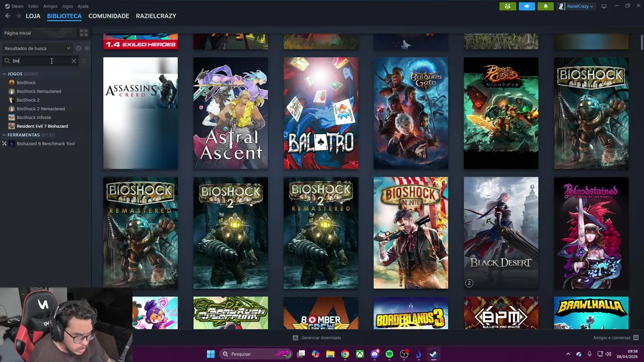Open the announcements megaphone button

527,6
